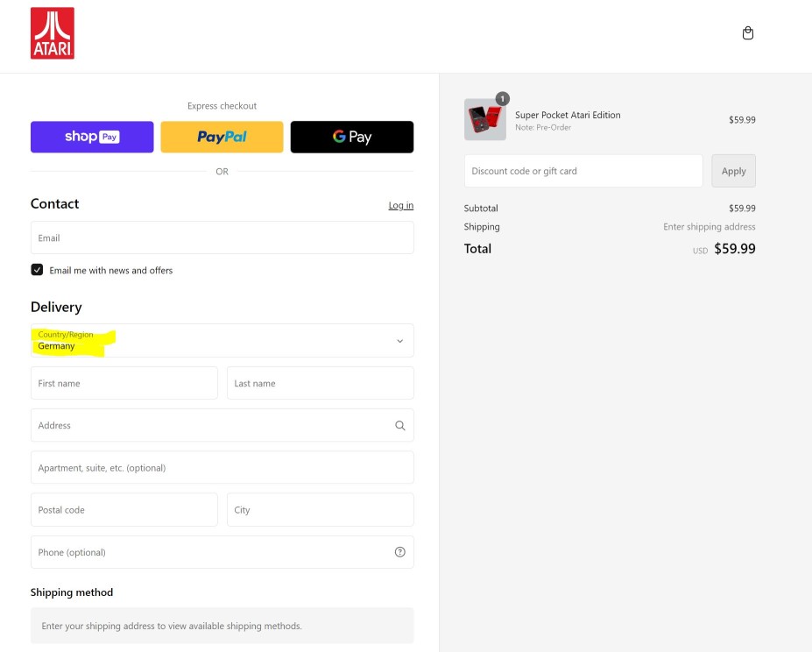Click the Super Pocket Atari Edition thumbnail
The height and width of the screenshot is (652, 812).
tap(484, 120)
